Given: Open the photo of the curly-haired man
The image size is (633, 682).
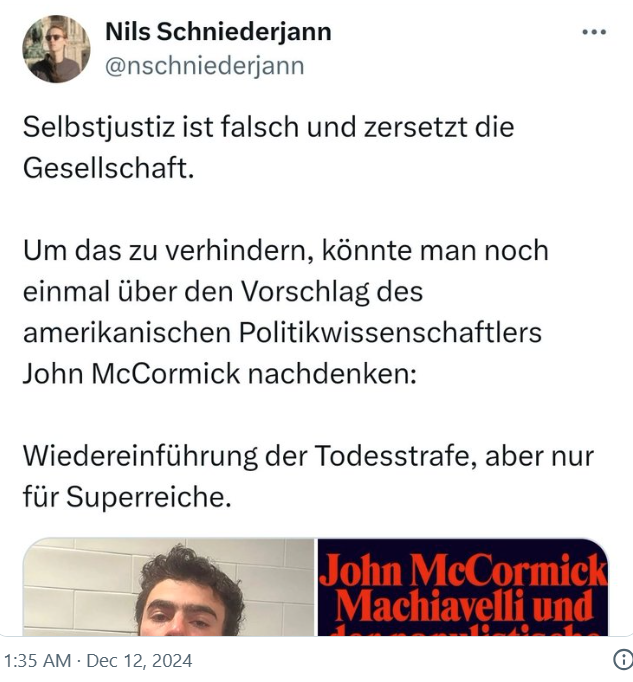Looking at the screenshot, I should pos(168,588).
